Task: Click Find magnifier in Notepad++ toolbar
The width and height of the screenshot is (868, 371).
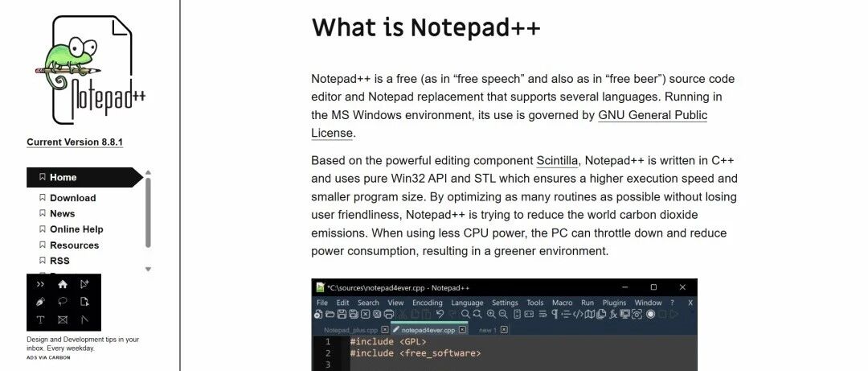Action: pos(465,314)
